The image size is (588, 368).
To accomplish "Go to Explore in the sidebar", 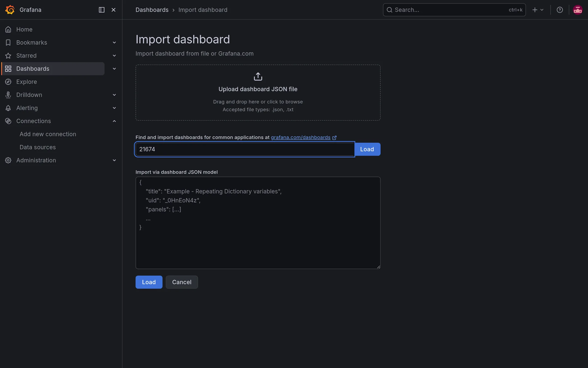I will pyautogui.click(x=26, y=82).
